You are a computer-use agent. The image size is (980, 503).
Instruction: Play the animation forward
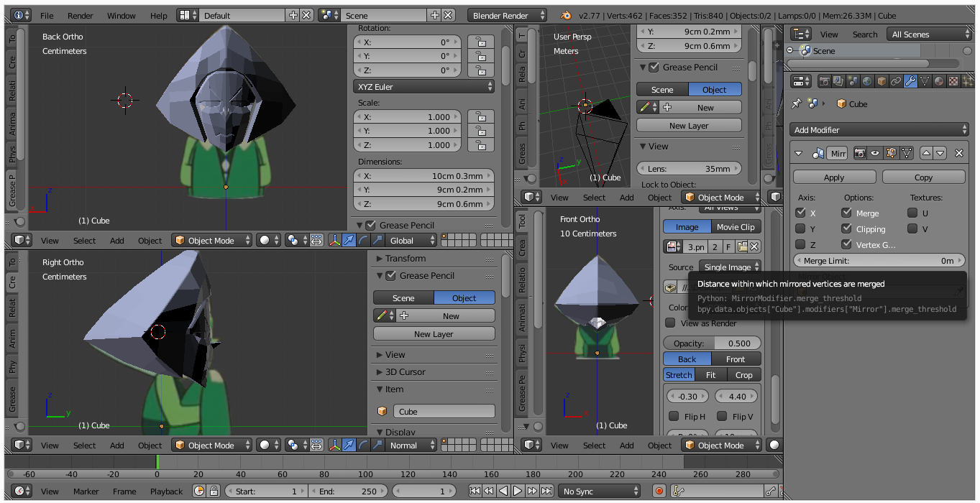click(x=518, y=491)
